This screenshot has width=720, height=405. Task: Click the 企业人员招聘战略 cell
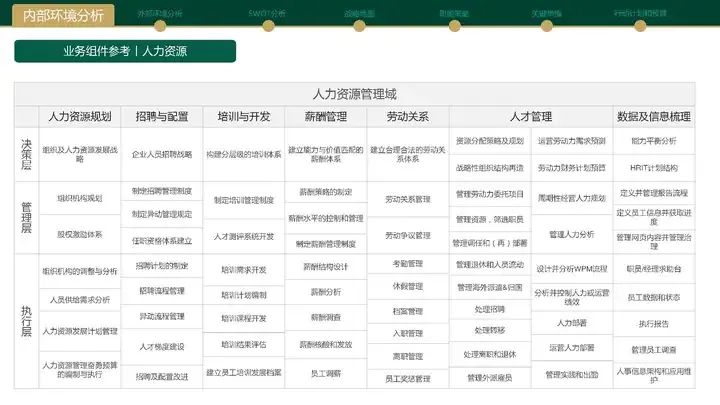tap(162, 155)
